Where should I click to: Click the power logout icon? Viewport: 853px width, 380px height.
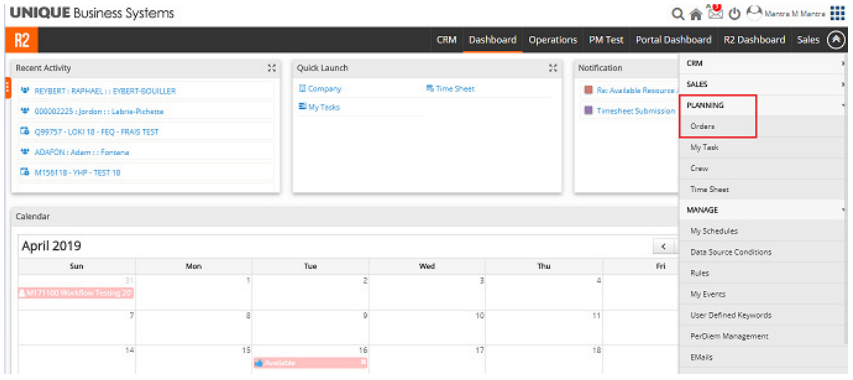pos(734,14)
